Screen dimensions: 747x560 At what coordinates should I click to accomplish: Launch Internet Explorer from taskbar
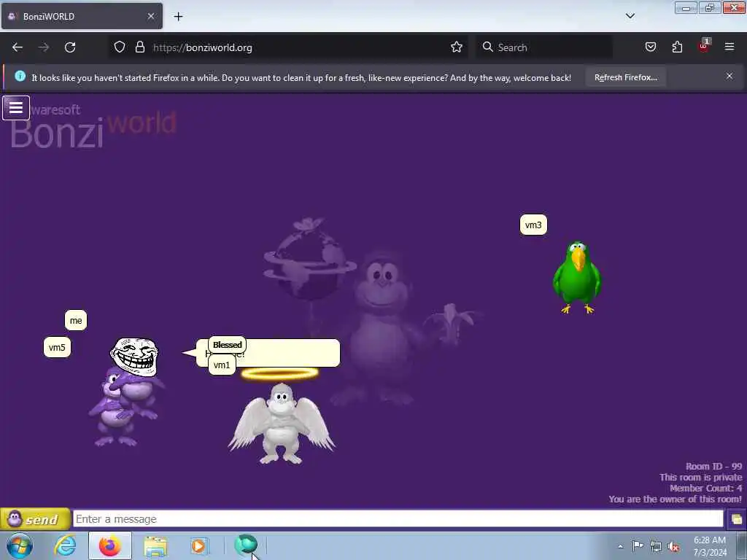65,545
